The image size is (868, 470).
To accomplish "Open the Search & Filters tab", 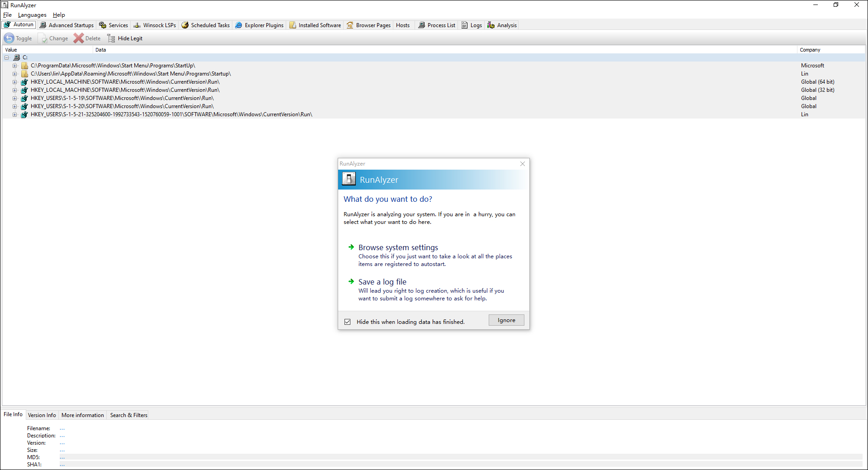I will point(129,415).
